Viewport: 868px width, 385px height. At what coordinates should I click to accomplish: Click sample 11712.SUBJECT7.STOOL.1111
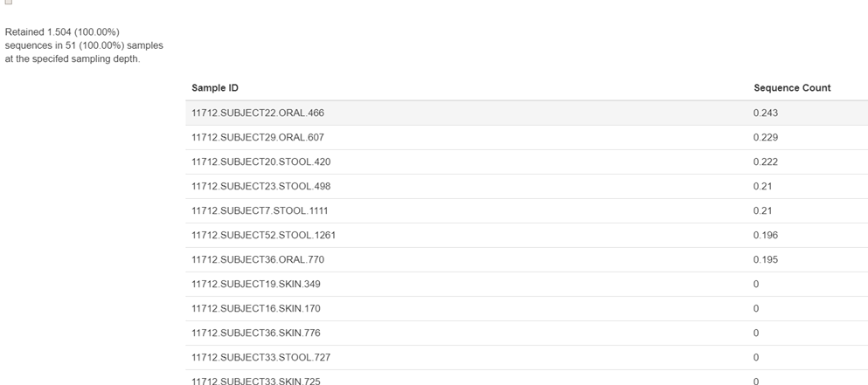[260, 210]
